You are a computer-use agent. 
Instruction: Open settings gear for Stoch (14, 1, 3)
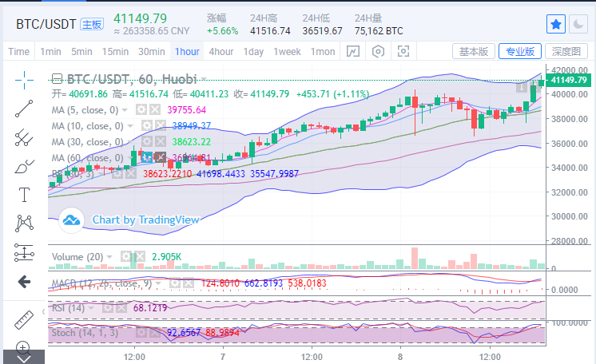(x=141, y=333)
